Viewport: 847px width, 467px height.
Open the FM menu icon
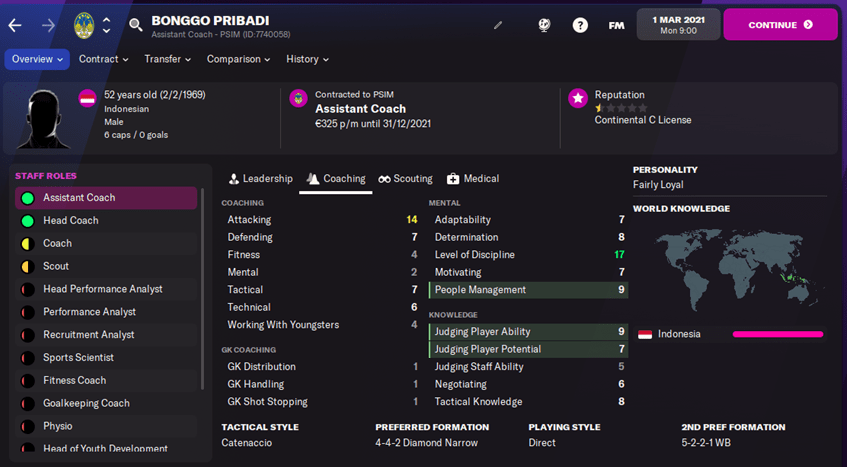pyautogui.click(x=616, y=25)
